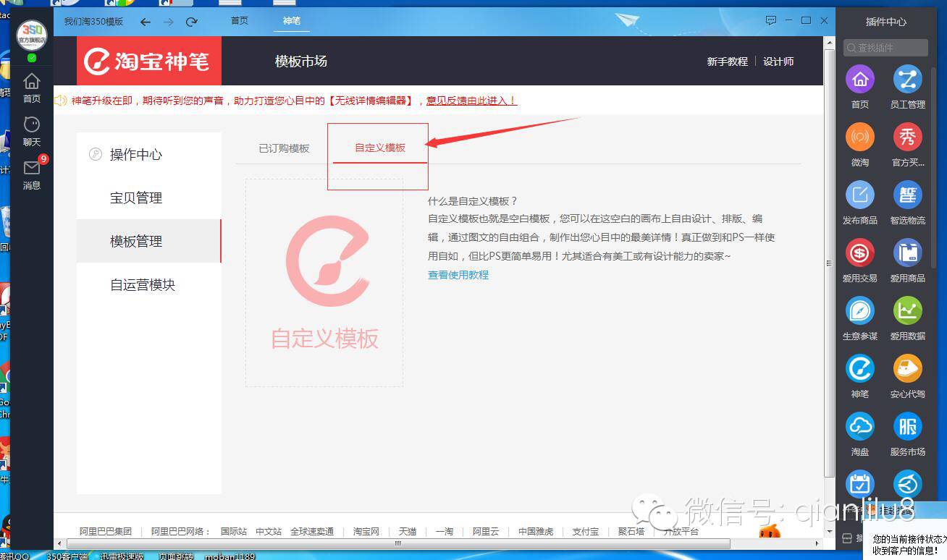
Task: Open the 新手教程 link
Action: (x=728, y=61)
